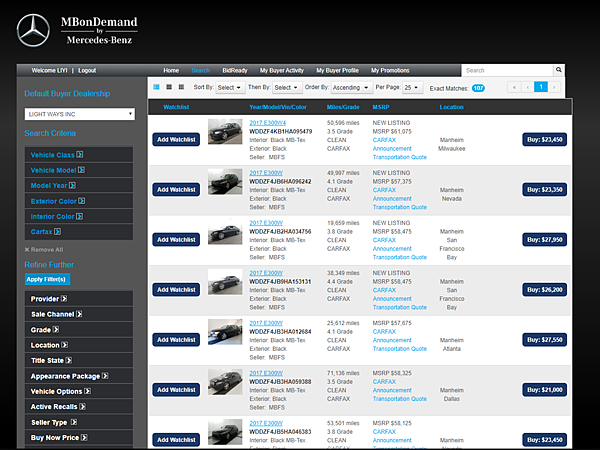
Task: Click the first page arrow
Action: click(x=514, y=87)
